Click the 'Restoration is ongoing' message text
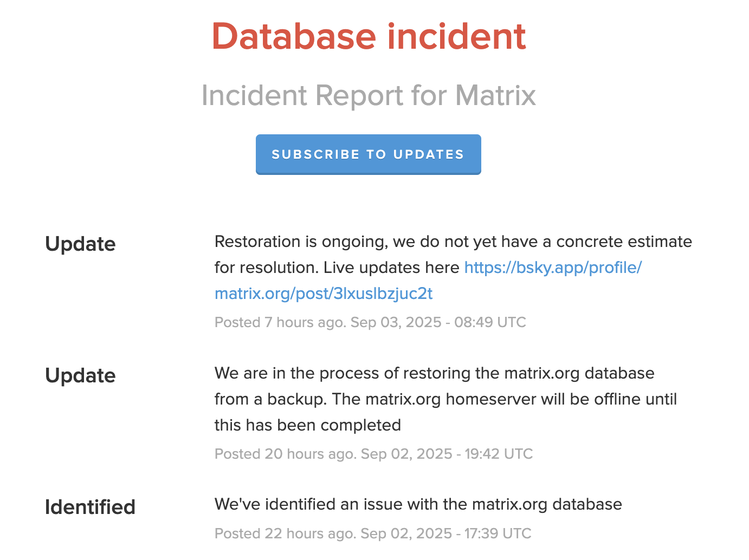 [453, 242]
